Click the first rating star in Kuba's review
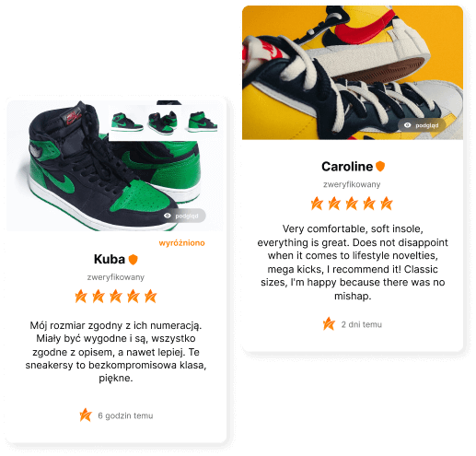 click(81, 297)
